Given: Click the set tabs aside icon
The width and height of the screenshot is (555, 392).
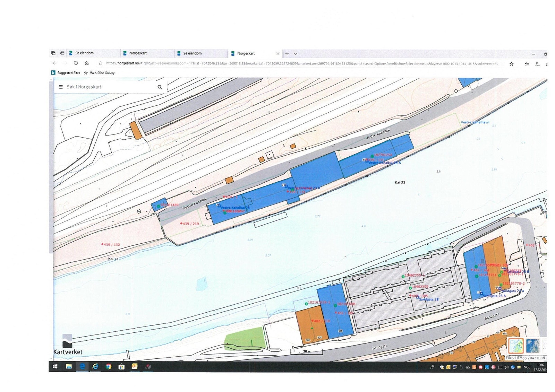Looking at the screenshot, I should 62,53.
